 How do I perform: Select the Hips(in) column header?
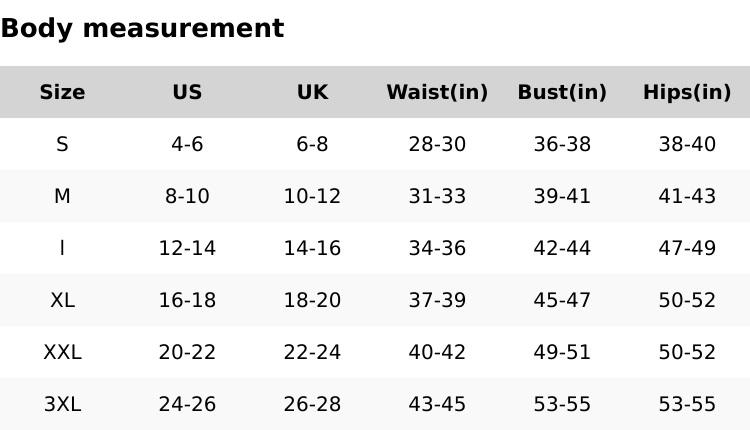[x=687, y=92]
